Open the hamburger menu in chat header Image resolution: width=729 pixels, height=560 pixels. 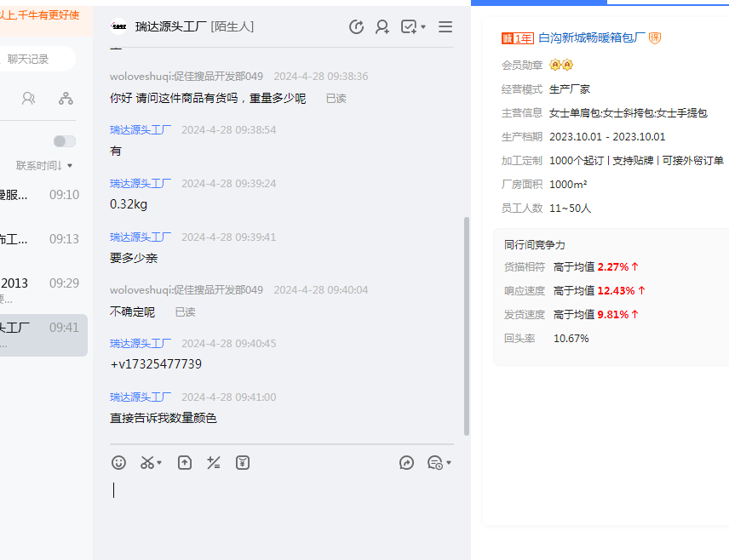point(445,27)
